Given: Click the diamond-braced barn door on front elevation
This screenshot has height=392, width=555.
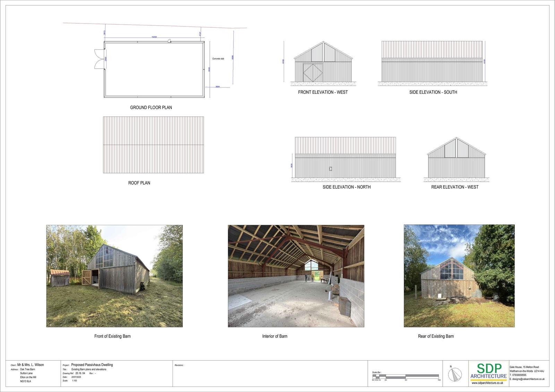Looking at the screenshot, I should (313, 73).
